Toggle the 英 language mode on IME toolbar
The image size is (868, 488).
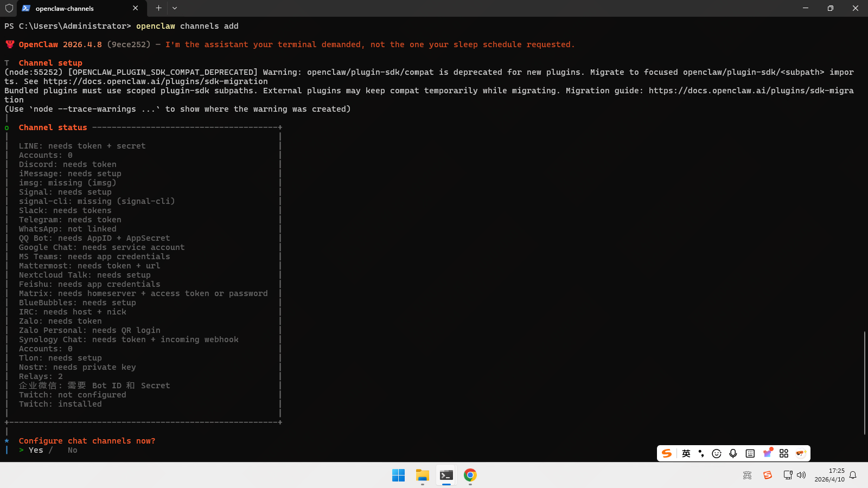[686, 453]
